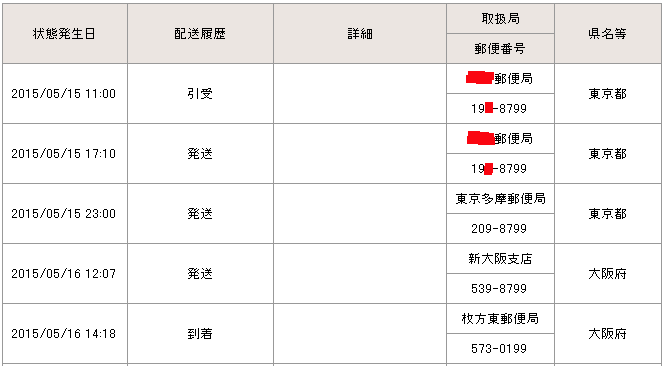Image resolution: width=666 pixels, height=366 pixels.
Task: Select the 引受 status cell
Action: [200, 94]
